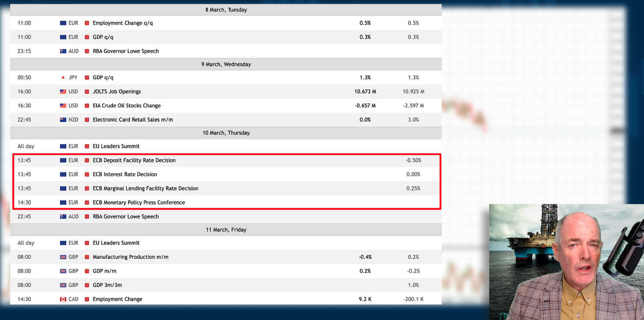Screen dimensions: 644x320
Task: Click the '9.2 K' forecast value
Action: pyautogui.click(x=365, y=300)
